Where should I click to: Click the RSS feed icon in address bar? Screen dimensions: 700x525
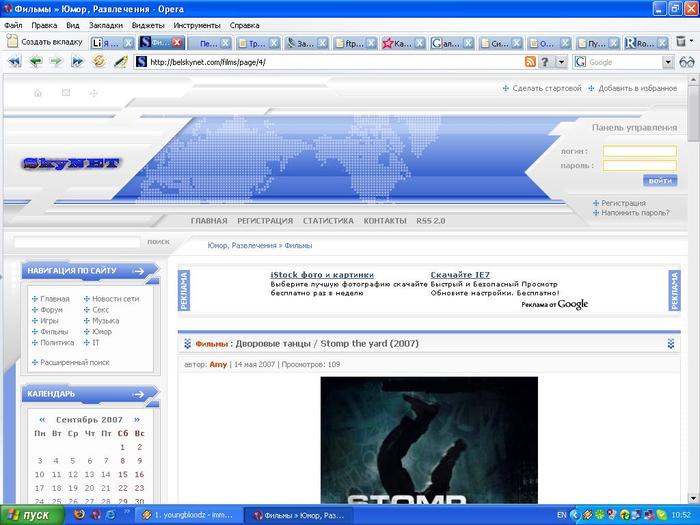(530, 62)
